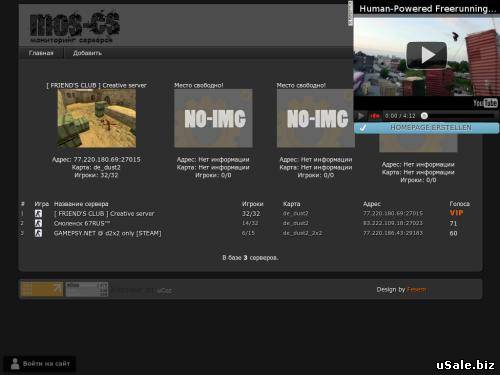
Task: Click the video progress slider knob
Action: (424, 116)
